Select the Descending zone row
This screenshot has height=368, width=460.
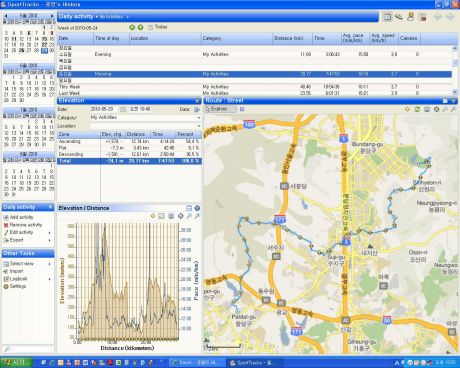pyautogui.click(x=129, y=154)
